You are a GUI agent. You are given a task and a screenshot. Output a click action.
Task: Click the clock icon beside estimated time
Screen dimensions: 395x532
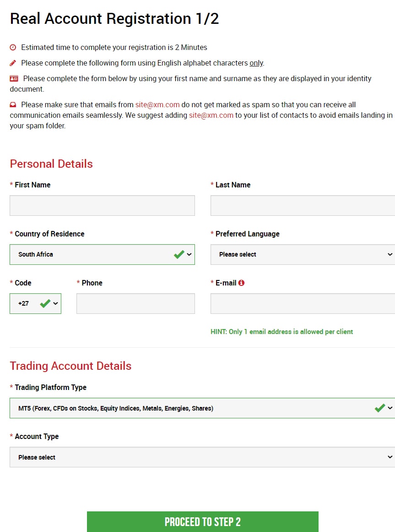(13, 47)
